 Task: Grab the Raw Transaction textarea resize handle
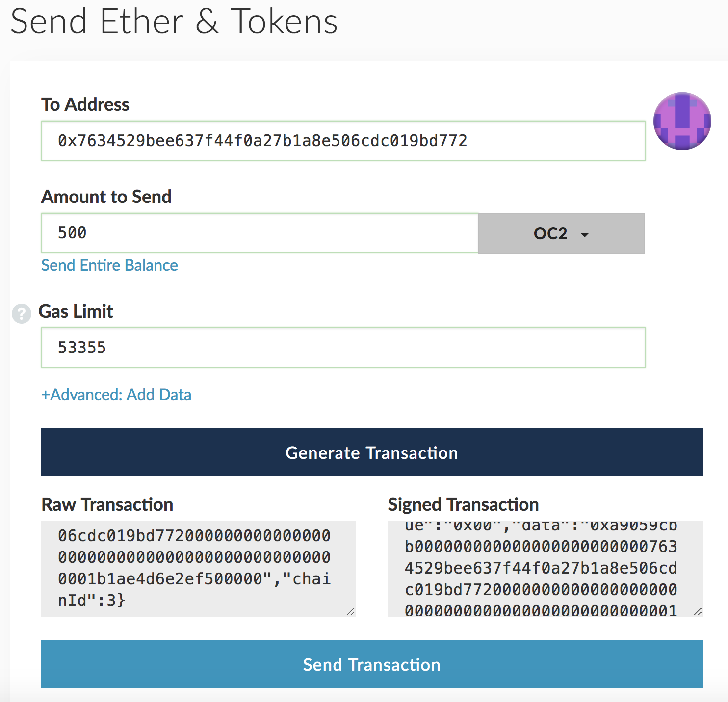point(350,611)
